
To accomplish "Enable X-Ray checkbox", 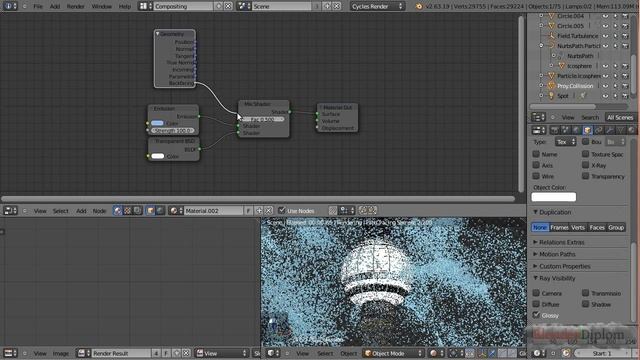I will click(585, 165).
